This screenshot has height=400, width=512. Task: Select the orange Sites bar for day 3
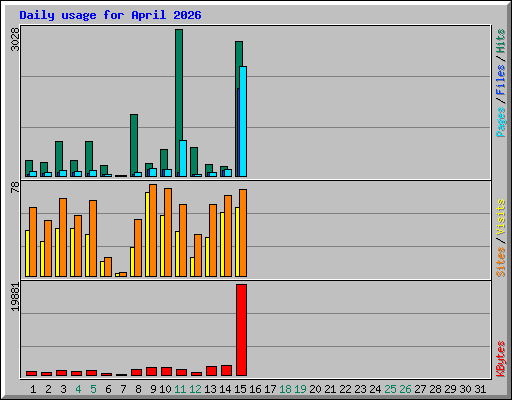(63, 237)
